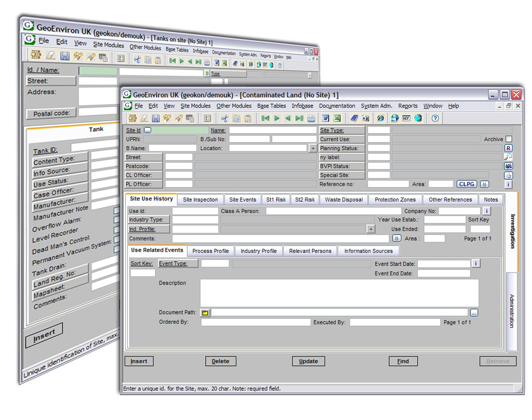Select the vertical Administration tab
532x420 pixels.
tap(512, 311)
